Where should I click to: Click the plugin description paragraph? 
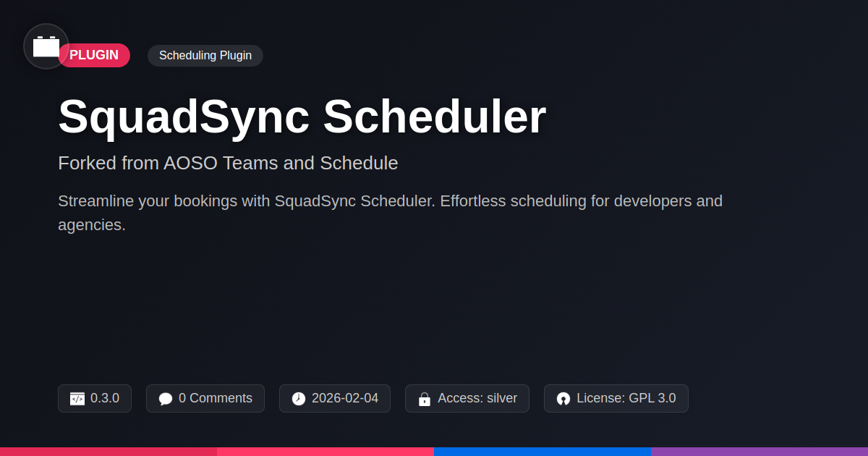click(x=390, y=213)
